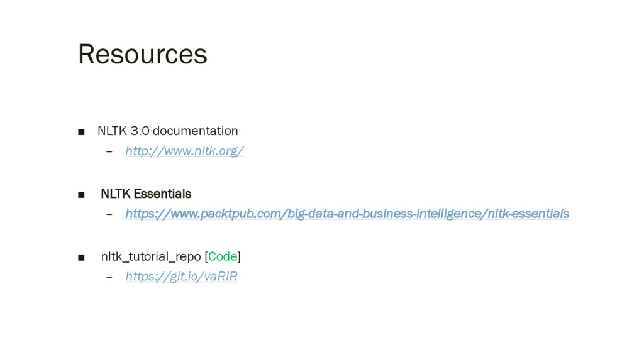This screenshot has height=362, width=644.
Task: Click the nltk_tutorial_repo text
Action: click(151, 257)
